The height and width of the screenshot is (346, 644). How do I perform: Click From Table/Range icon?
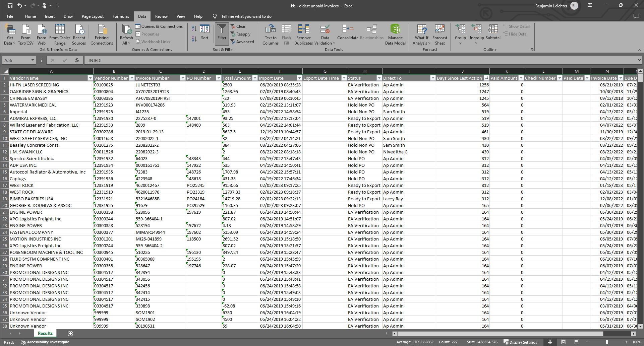[x=60, y=35]
